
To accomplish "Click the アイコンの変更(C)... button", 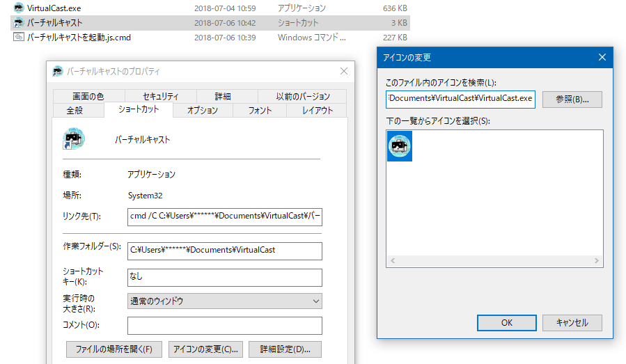I will click(205, 349).
